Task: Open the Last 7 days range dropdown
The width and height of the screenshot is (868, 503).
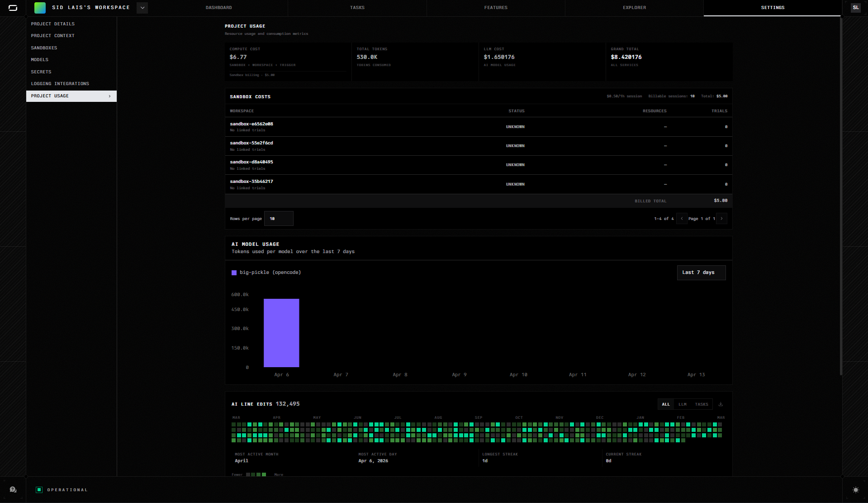Action: (701, 273)
